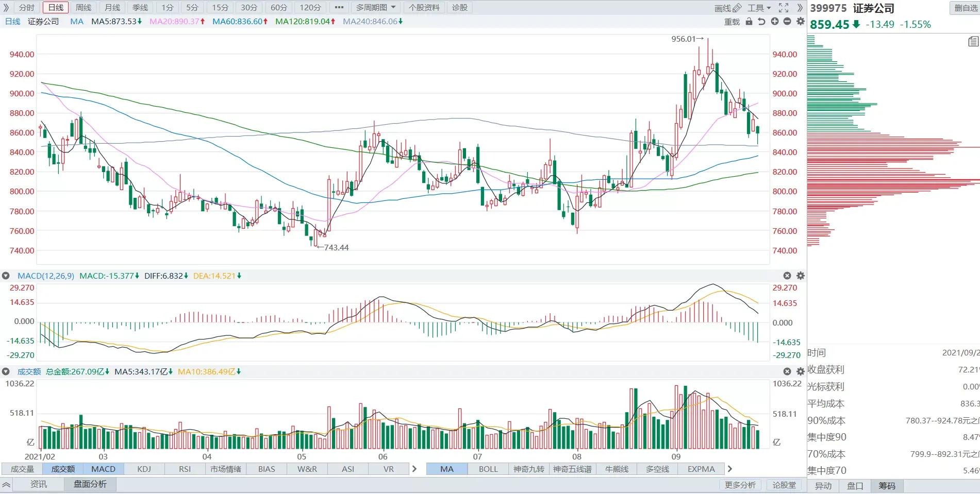Select the 分时 period tab

26,7
